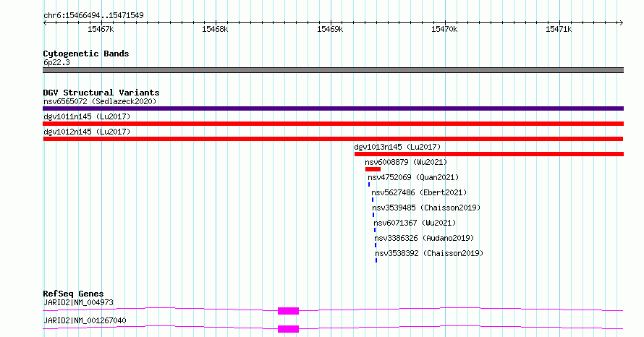Click the chr6:15466494..15471549 coordinate label
Viewport: 644px width, 337px height.
point(93,16)
